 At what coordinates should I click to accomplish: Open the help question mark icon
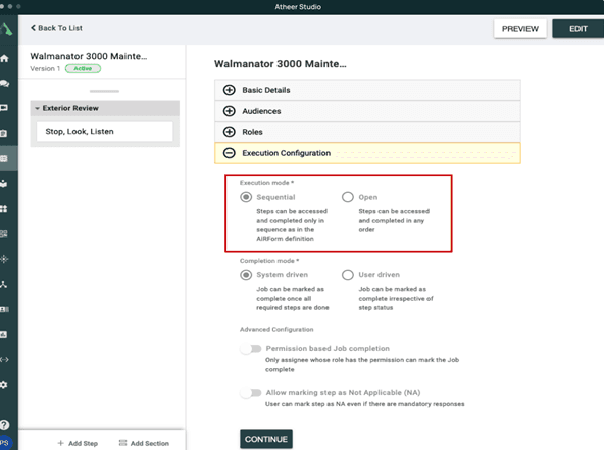point(4,425)
